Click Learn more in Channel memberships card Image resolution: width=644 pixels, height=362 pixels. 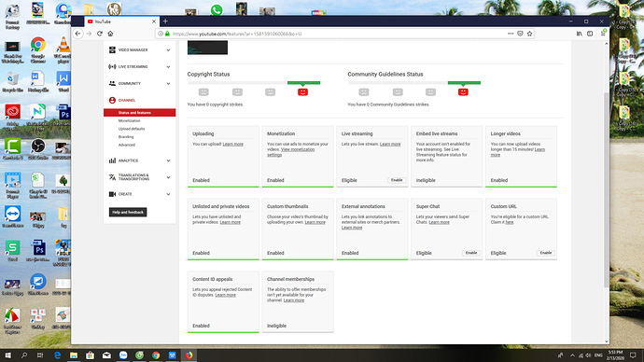(294, 300)
